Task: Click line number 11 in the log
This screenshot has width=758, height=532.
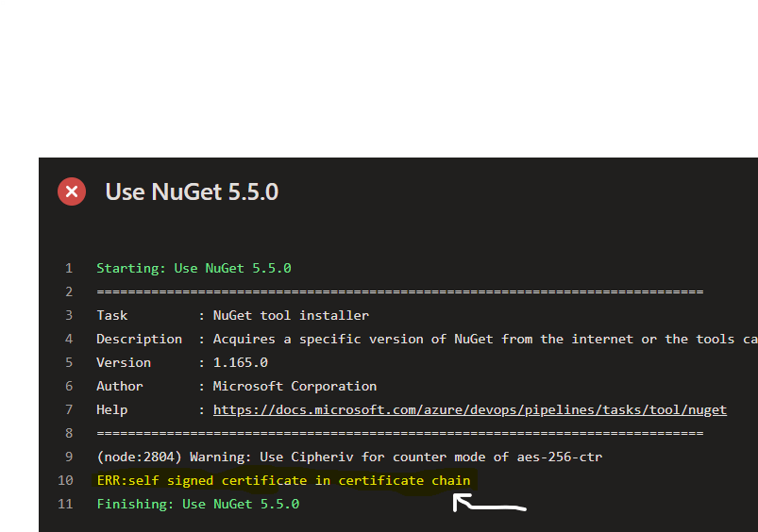Action: click(65, 504)
